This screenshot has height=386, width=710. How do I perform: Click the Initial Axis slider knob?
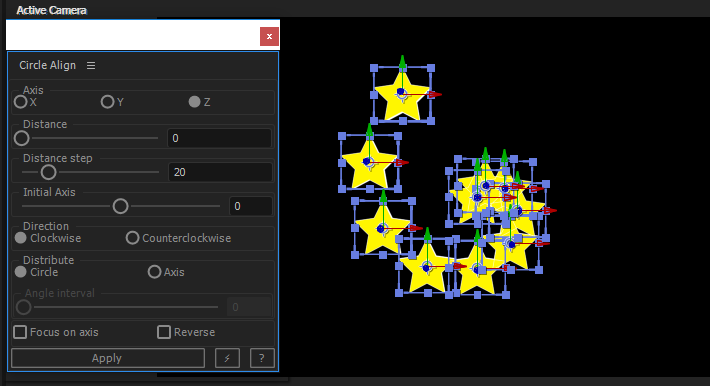coord(120,206)
